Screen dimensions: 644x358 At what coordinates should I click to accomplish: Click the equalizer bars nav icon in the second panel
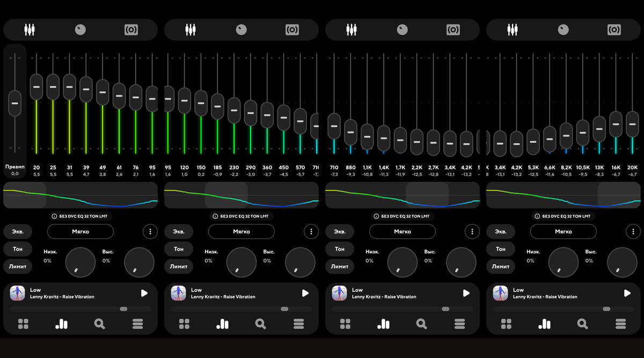pos(222,324)
